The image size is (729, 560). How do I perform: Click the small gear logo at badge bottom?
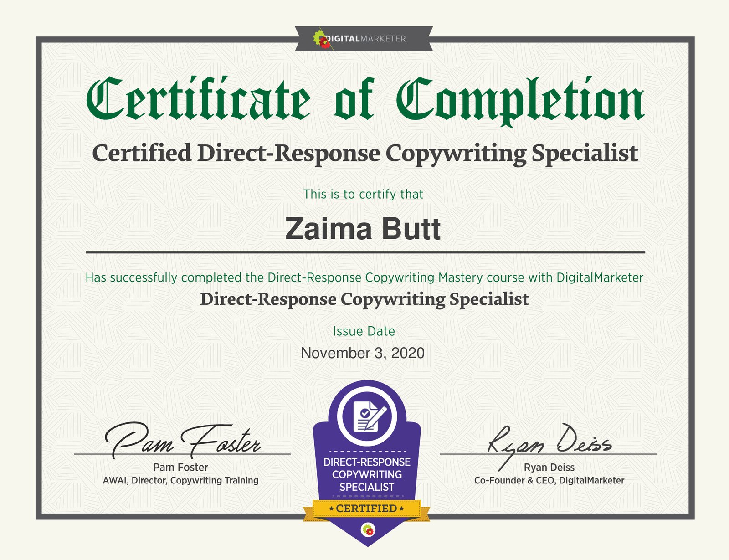click(x=367, y=530)
